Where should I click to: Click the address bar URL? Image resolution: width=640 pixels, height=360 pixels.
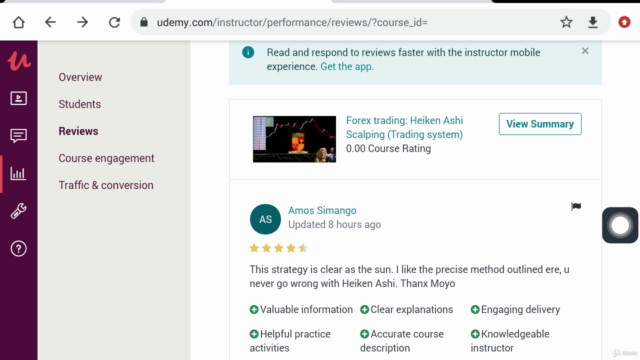coord(292,22)
